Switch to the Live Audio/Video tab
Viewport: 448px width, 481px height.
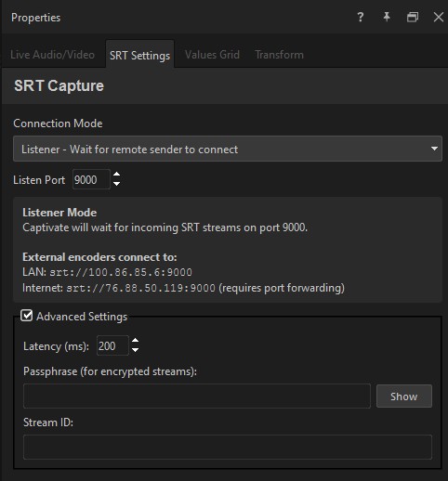52,55
